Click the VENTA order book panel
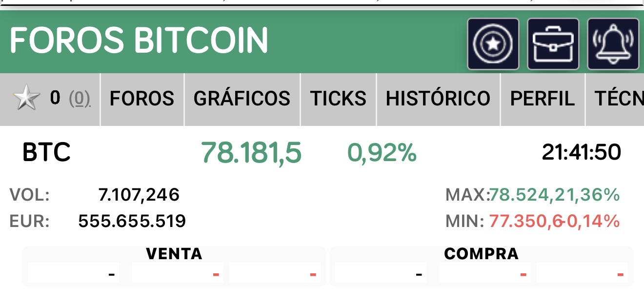 [x=174, y=267]
